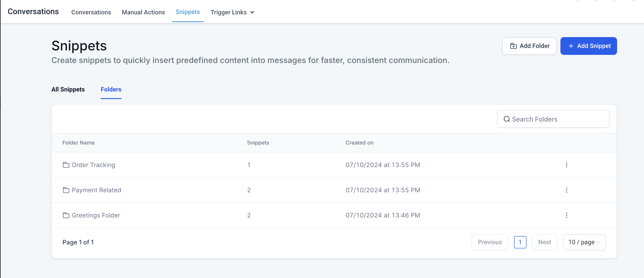Click the search magnifier icon
The image size is (644, 278).
pos(507,119)
